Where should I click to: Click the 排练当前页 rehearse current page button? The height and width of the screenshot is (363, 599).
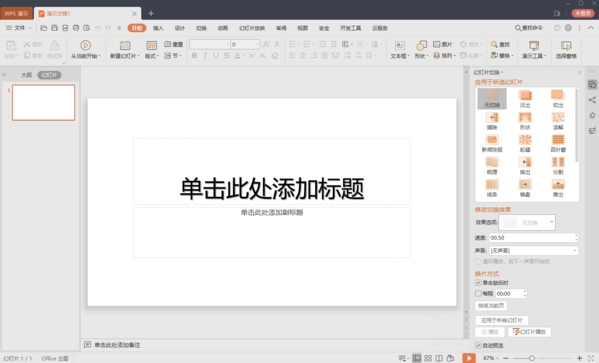491,306
